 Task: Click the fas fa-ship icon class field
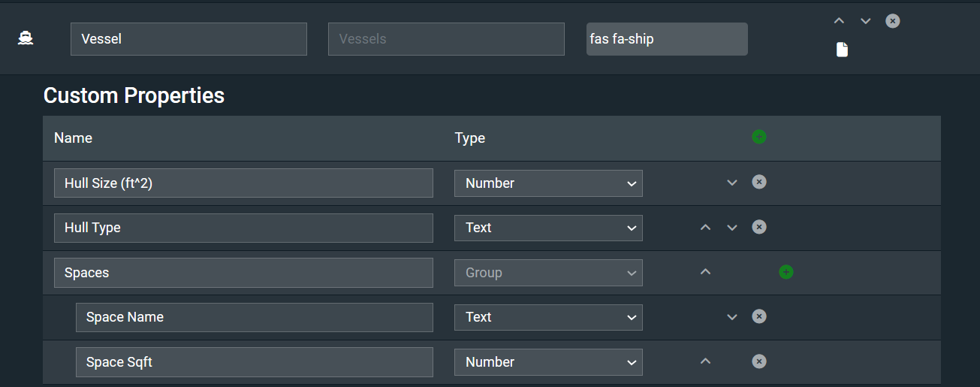[666, 39]
